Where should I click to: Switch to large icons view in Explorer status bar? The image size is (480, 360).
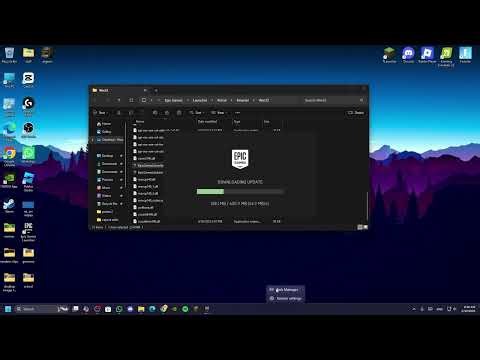point(365,227)
